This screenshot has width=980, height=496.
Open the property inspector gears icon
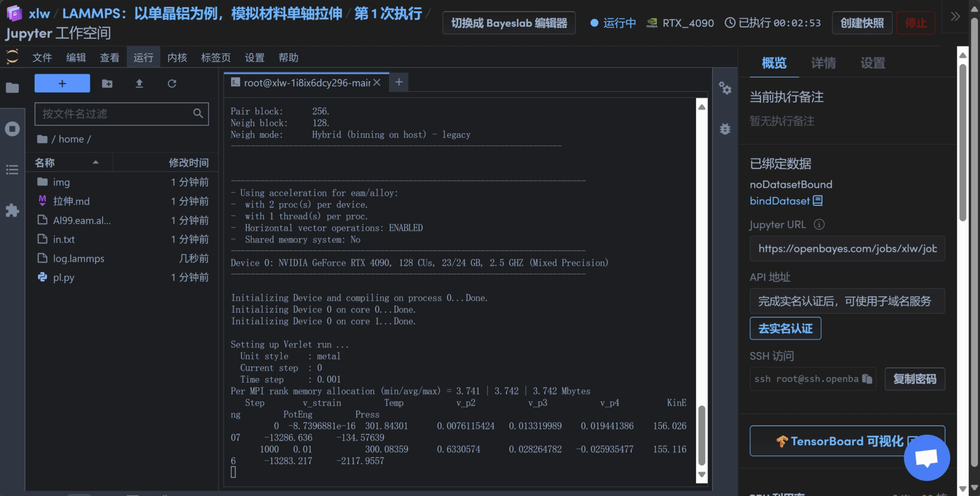pos(725,89)
